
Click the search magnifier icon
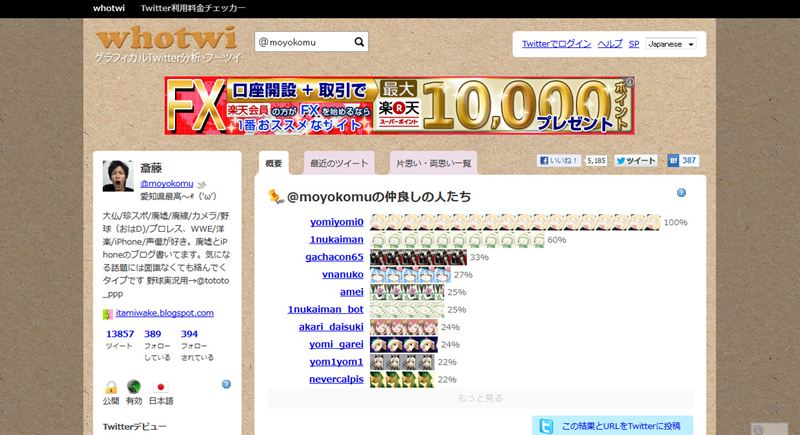[359, 42]
